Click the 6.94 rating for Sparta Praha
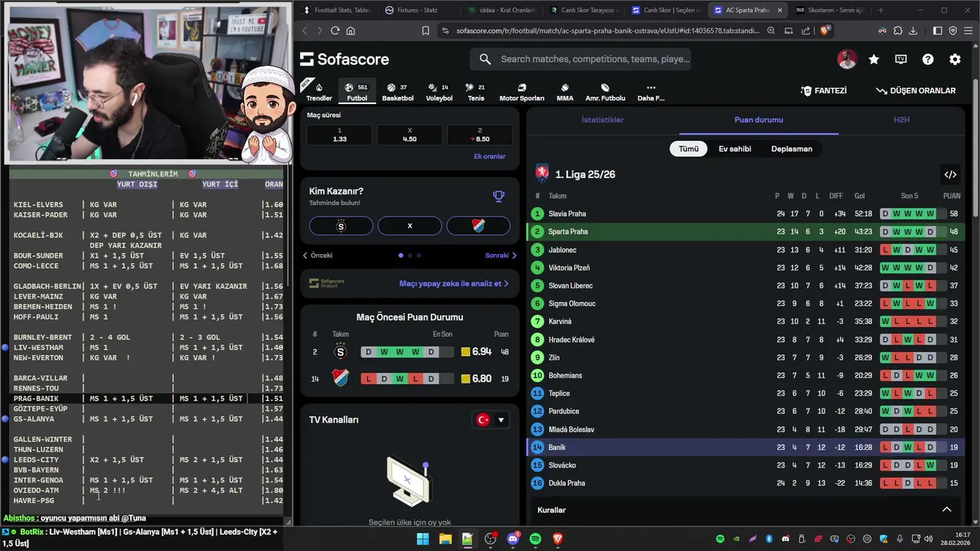Screen dimensions: 980x551 point(476,352)
